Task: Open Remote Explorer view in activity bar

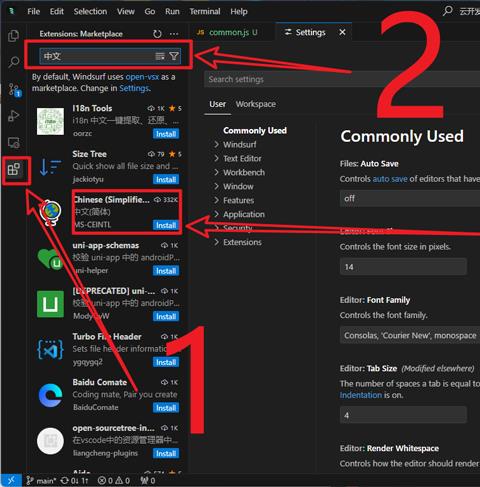Action: click(14, 143)
